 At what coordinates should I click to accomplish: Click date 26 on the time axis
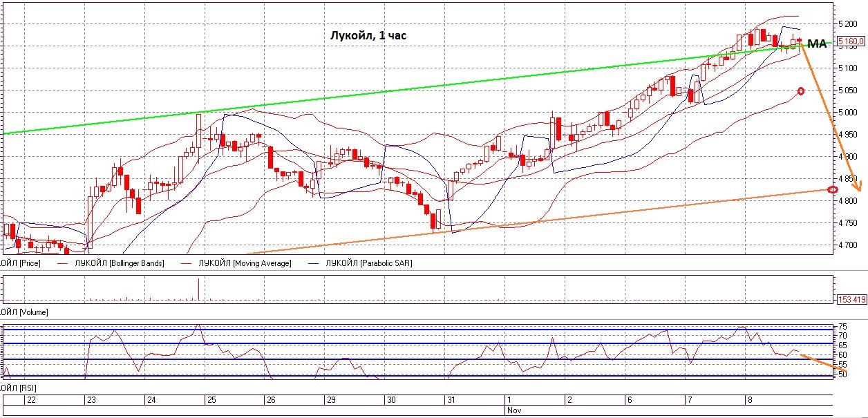271,400
